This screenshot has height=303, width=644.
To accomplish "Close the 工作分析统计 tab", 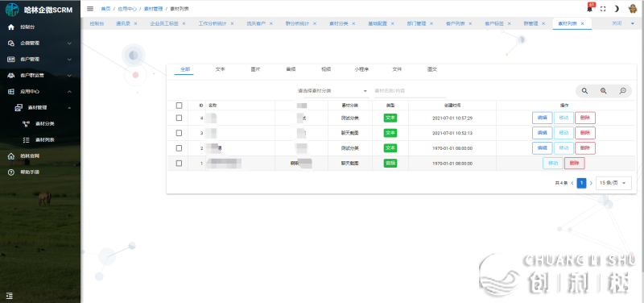I will tap(232, 24).
